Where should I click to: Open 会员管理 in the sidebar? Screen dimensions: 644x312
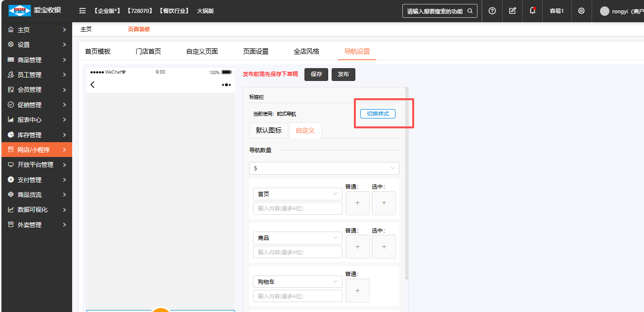(37, 90)
